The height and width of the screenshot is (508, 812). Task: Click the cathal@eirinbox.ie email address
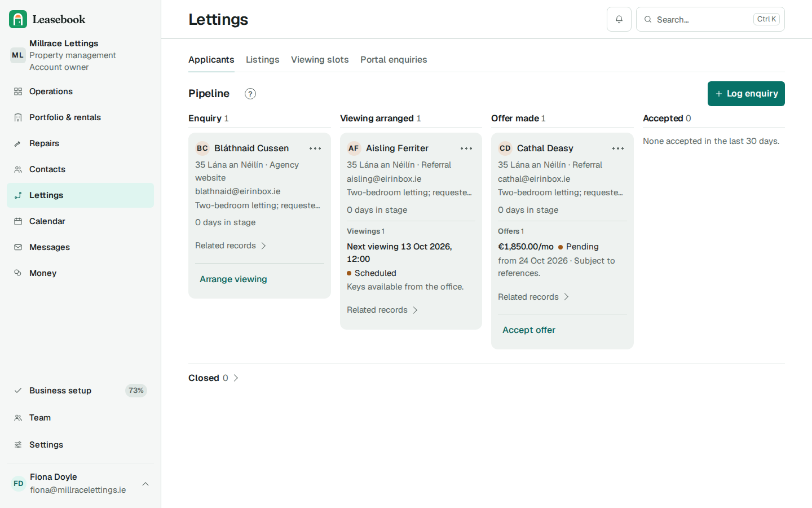coord(534,179)
